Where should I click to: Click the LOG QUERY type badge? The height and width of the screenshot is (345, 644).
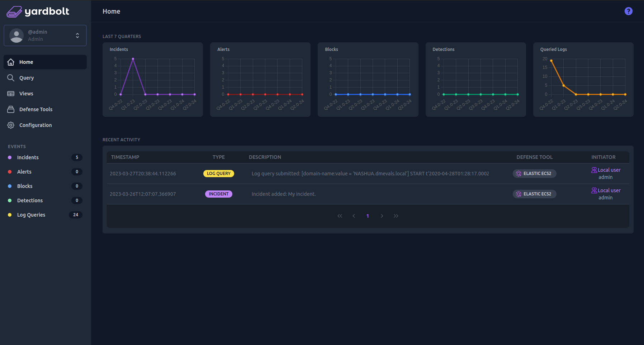coord(219,174)
